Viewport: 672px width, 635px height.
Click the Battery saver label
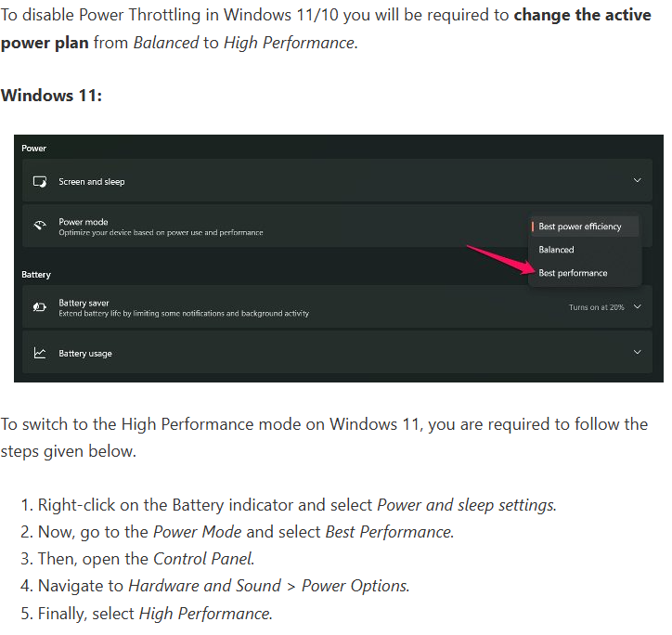click(x=84, y=303)
